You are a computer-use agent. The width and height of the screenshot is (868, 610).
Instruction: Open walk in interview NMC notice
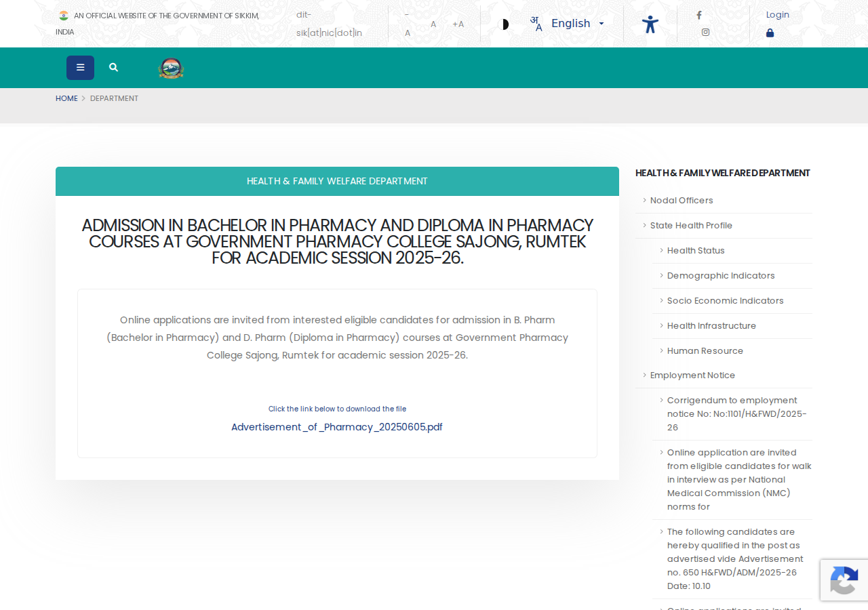tap(739, 480)
